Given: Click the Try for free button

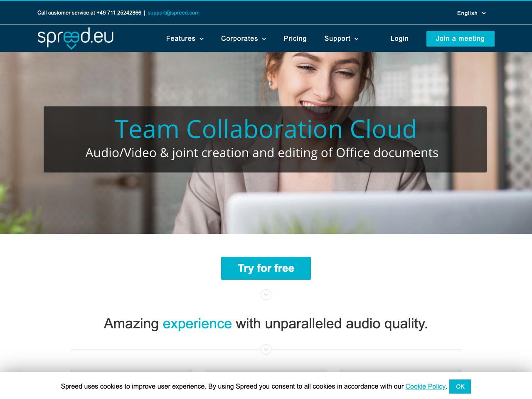Looking at the screenshot, I should pyautogui.click(x=266, y=268).
